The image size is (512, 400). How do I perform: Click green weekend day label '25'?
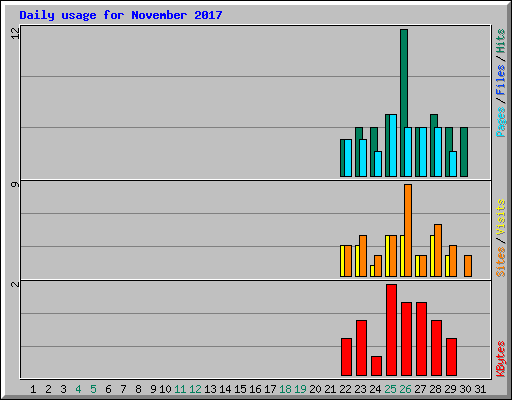[x=390, y=389]
